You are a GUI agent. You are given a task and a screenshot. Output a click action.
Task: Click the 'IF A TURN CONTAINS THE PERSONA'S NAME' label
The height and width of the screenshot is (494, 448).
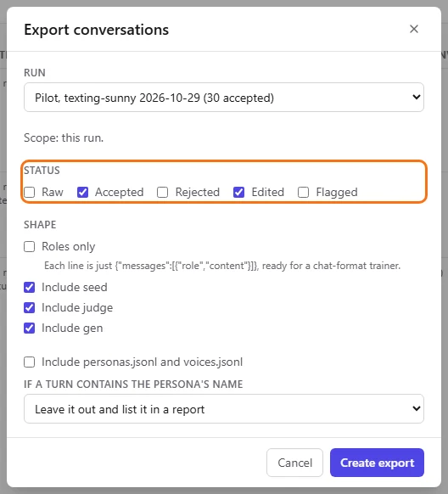click(133, 385)
